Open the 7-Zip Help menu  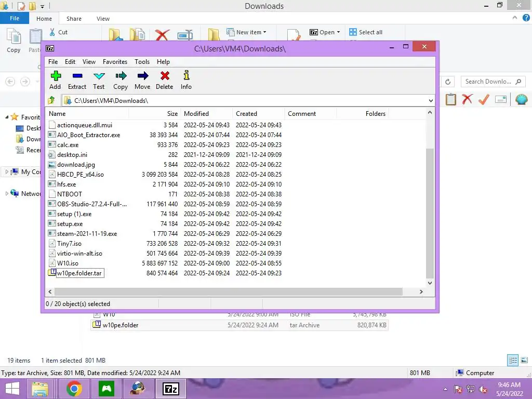[163, 62]
